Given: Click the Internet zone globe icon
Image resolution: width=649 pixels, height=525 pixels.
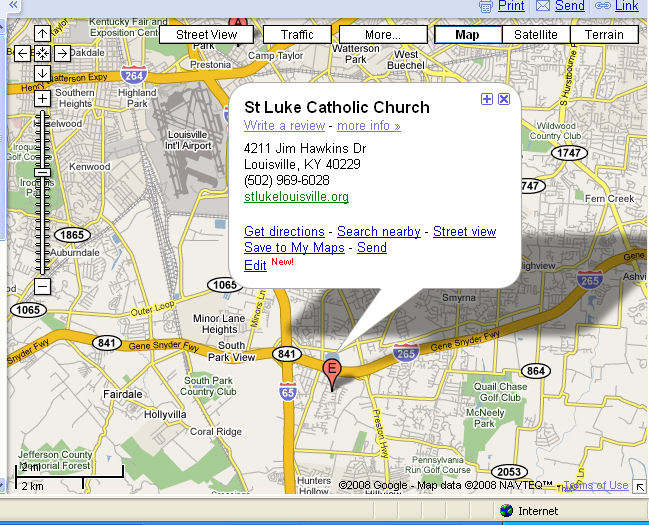Looking at the screenshot, I should tap(506, 511).
